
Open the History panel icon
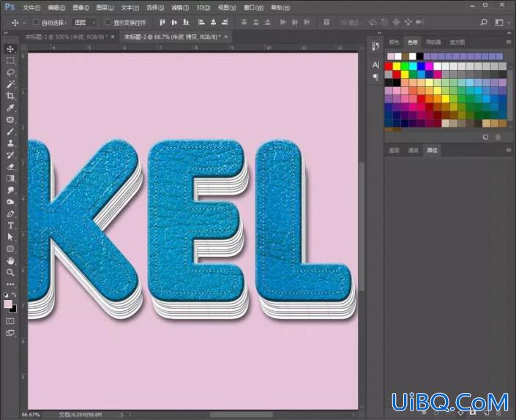pyautogui.click(x=375, y=46)
